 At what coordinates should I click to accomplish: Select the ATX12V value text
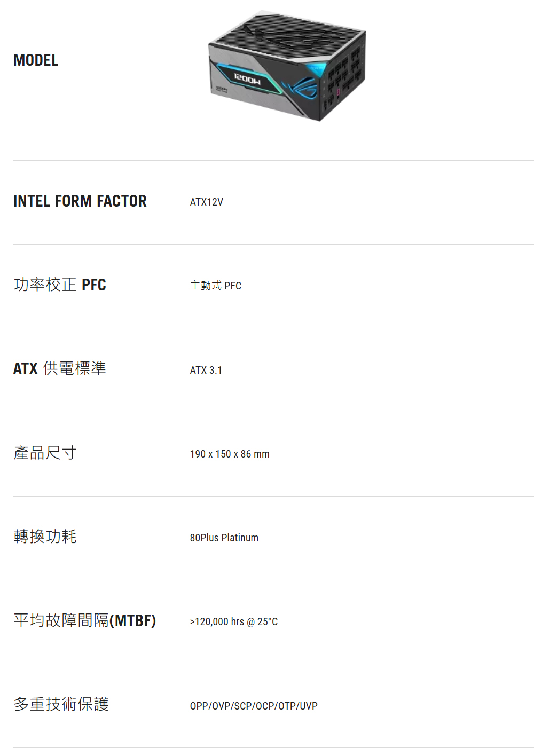pos(207,202)
